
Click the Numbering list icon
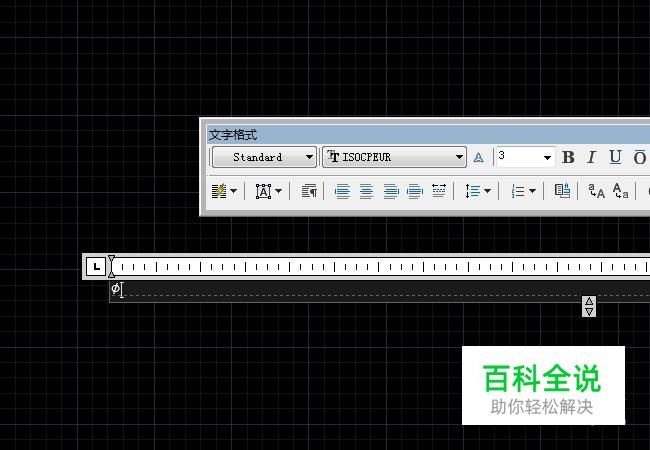[x=518, y=191]
